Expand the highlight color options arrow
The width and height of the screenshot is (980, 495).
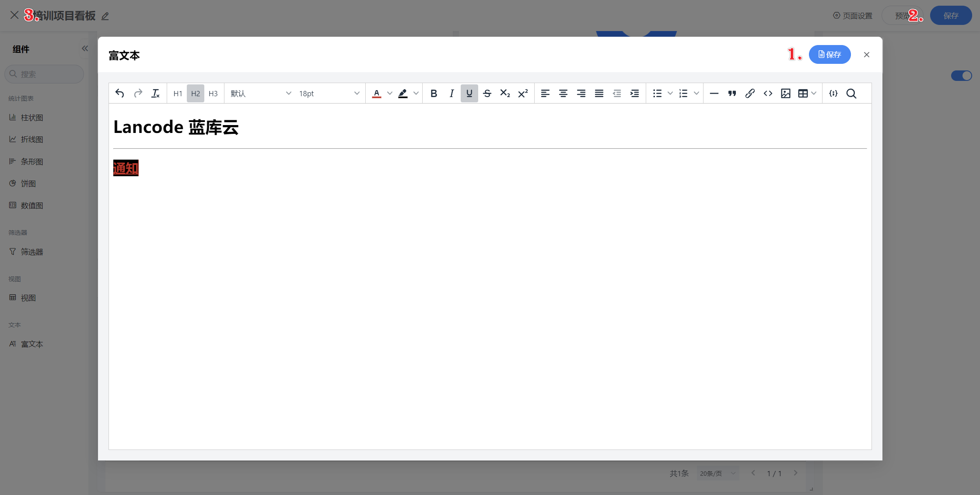coord(416,93)
